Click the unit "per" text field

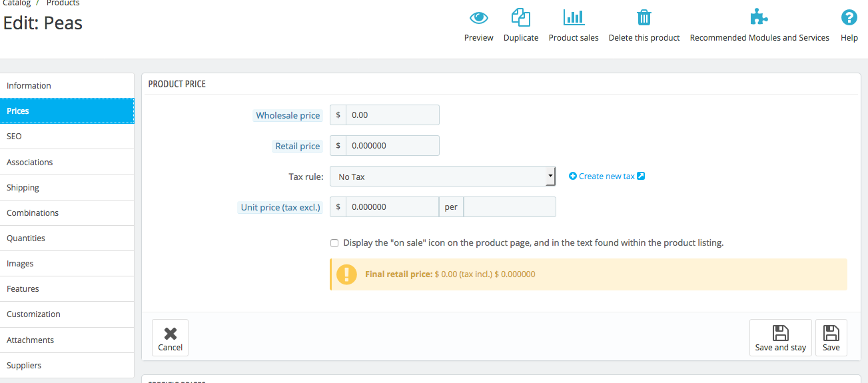[x=509, y=207]
